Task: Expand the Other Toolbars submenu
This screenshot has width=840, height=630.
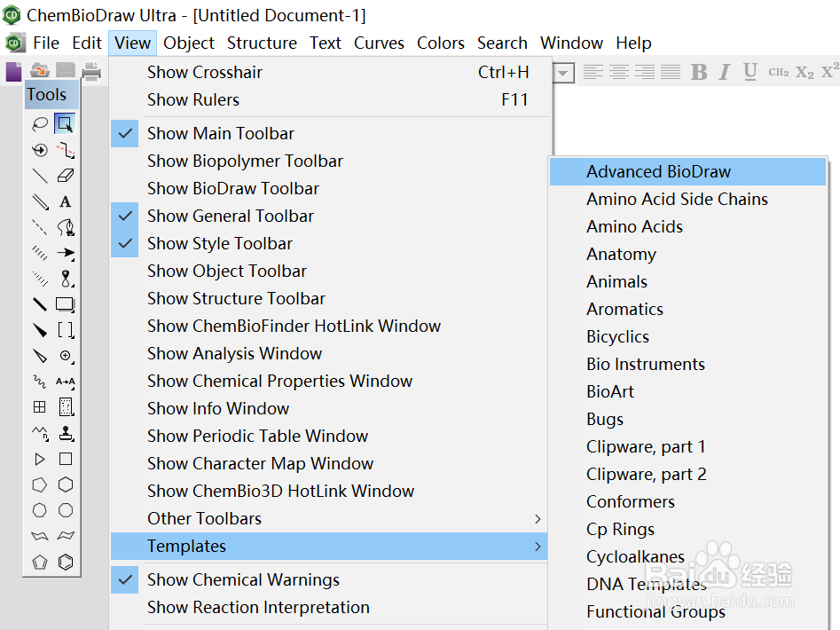Action: click(330, 518)
